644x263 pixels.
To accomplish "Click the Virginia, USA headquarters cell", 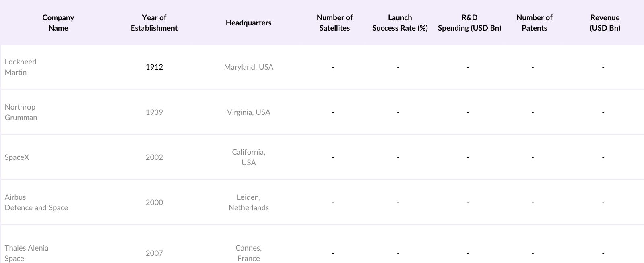I will [x=248, y=112].
